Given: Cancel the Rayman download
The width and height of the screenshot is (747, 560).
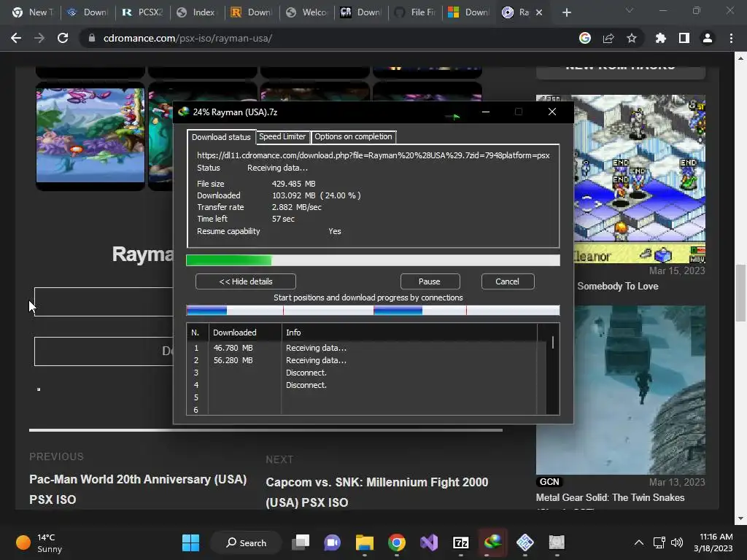Looking at the screenshot, I should 507,281.
